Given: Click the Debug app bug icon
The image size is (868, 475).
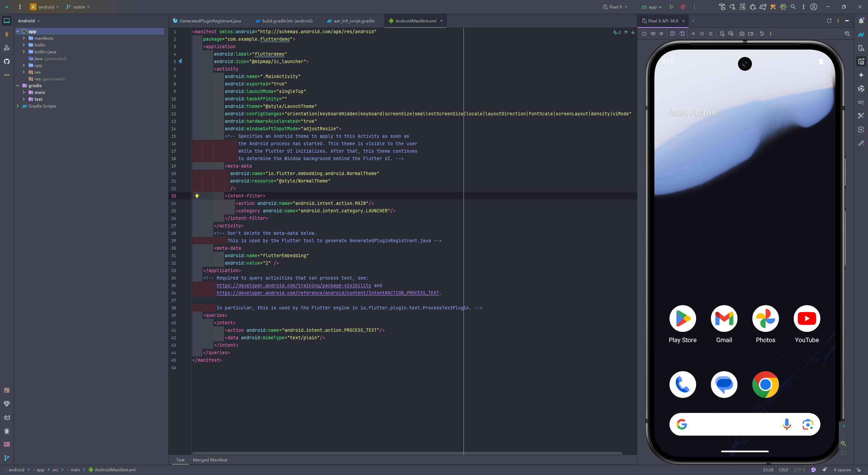Looking at the screenshot, I should (683, 7).
